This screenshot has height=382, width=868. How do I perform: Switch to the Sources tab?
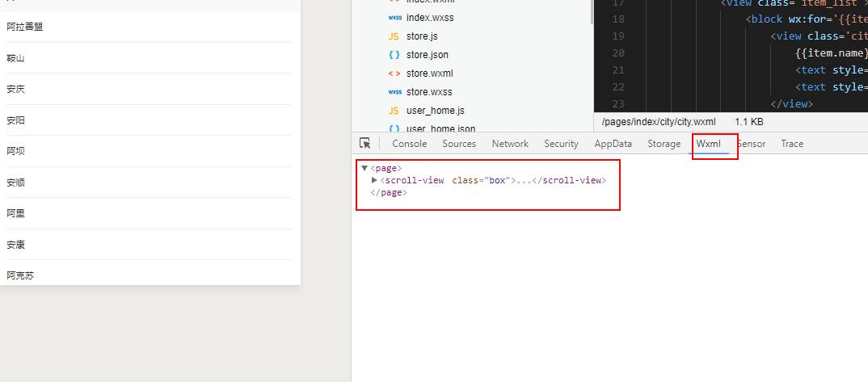click(459, 144)
